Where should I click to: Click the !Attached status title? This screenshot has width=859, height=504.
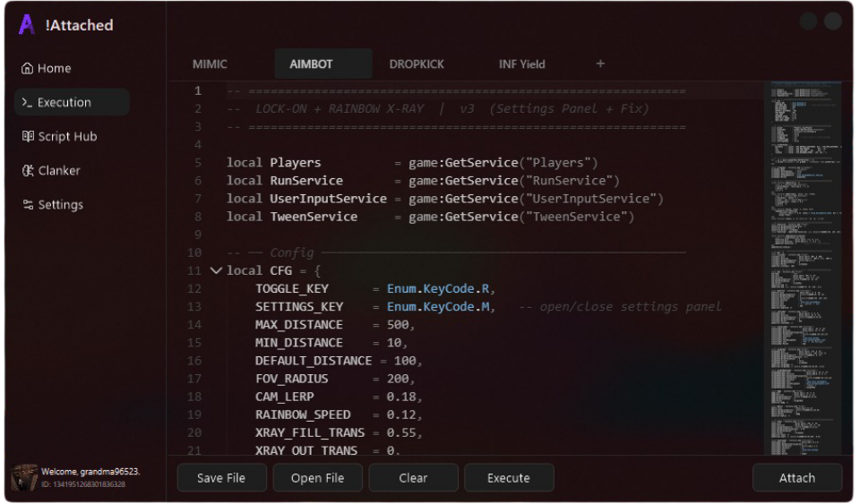point(79,25)
